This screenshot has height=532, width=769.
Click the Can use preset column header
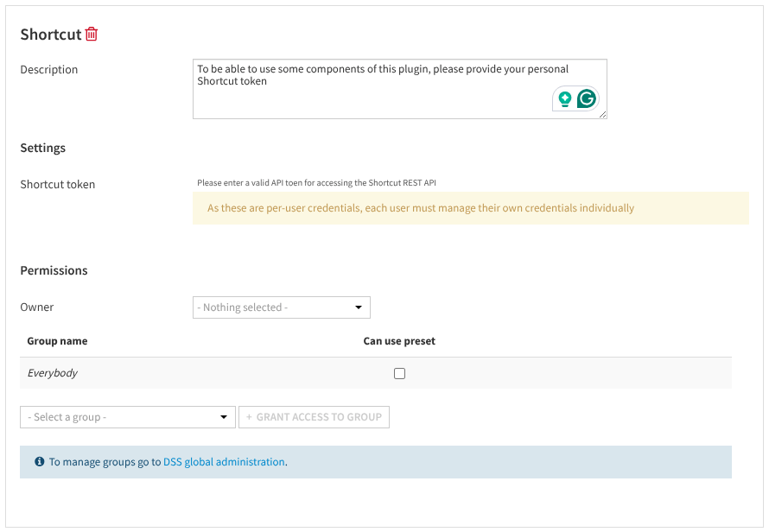[x=399, y=341]
